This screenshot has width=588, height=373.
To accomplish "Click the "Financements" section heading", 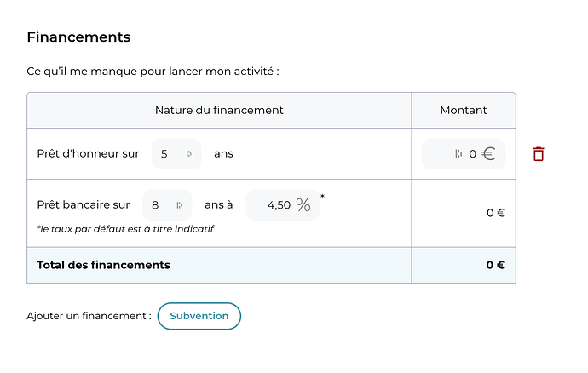I will [x=78, y=37].
